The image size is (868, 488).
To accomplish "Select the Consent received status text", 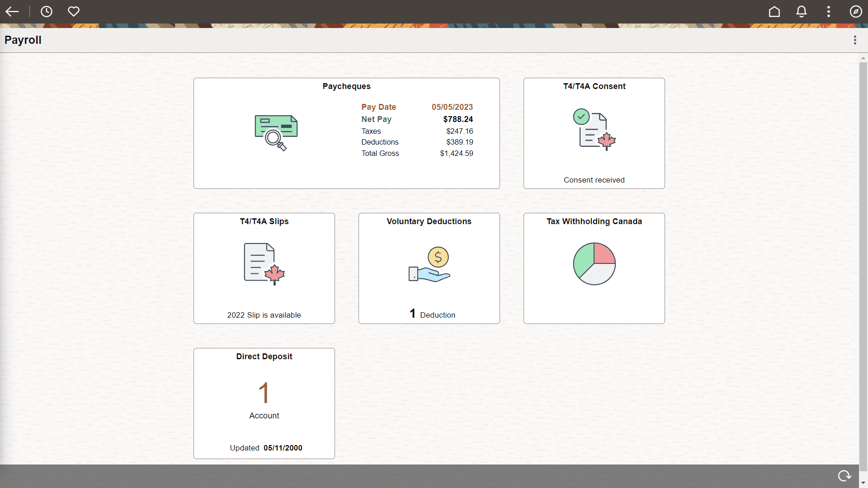I will click(594, 180).
